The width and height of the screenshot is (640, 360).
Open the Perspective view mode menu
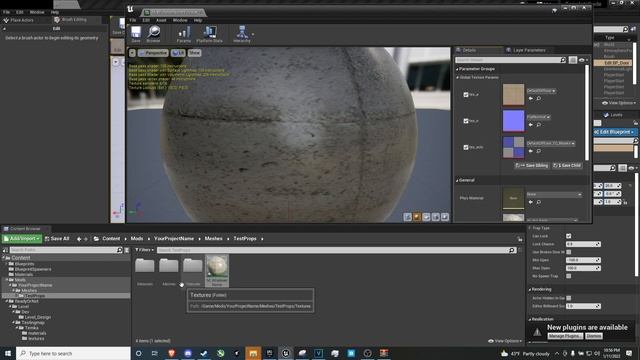click(x=153, y=53)
